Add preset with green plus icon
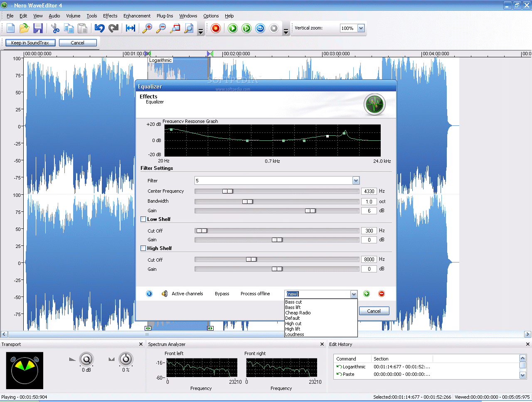Image resolution: width=532 pixels, height=402 pixels. pyautogui.click(x=367, y=294)
